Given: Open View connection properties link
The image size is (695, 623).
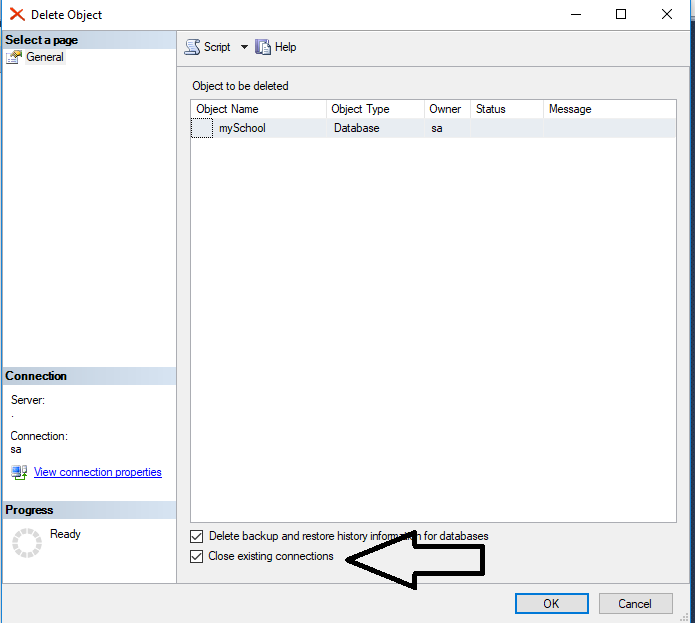Looking at the screenshot, I should 98,472.
